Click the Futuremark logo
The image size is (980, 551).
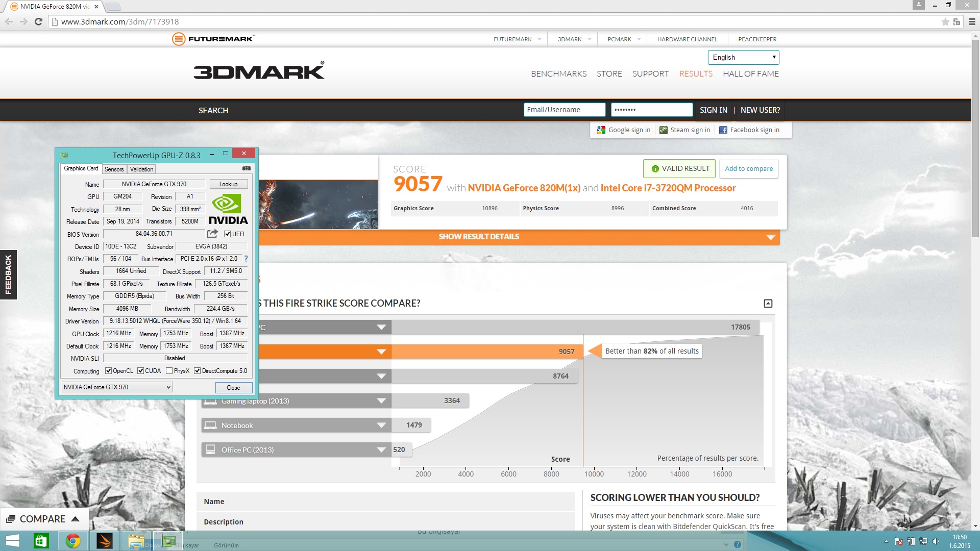(213, 39)
